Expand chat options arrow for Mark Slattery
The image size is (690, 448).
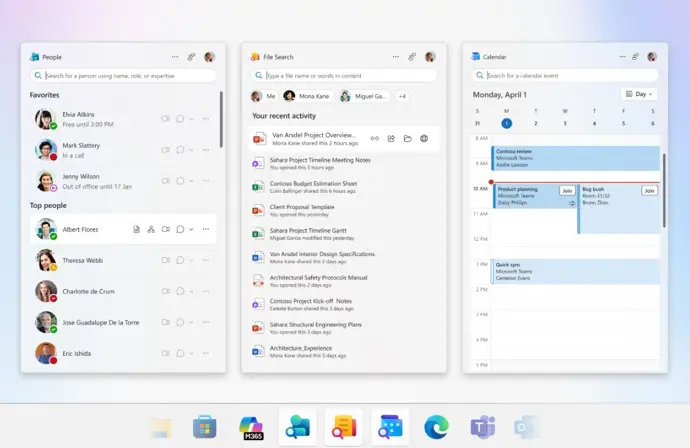point(191,150)
